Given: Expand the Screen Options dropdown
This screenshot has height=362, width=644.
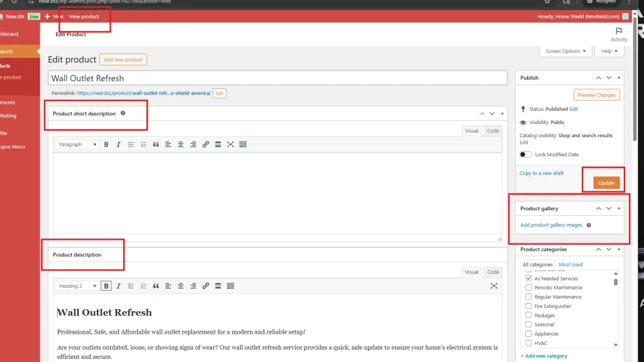Looking at the screenshot, I should pos(565,51).
